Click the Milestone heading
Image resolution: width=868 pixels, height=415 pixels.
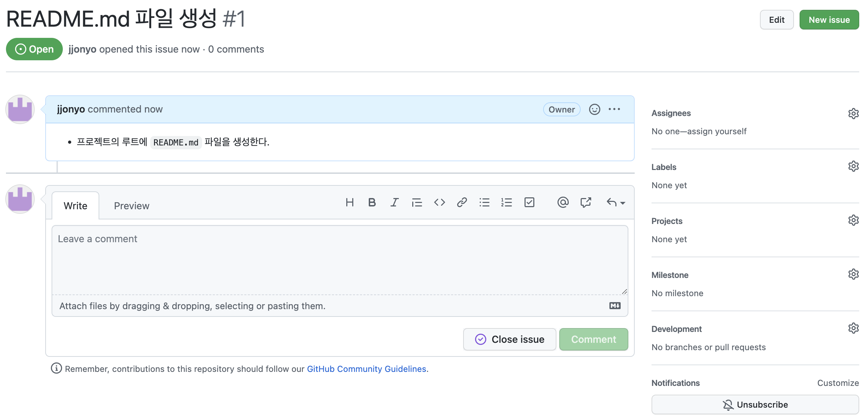[670, 275]
